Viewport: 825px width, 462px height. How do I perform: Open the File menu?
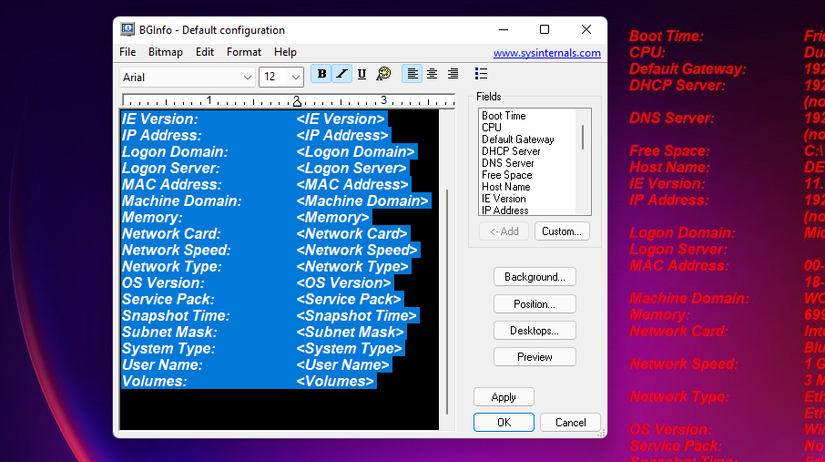tap(127, 52)
